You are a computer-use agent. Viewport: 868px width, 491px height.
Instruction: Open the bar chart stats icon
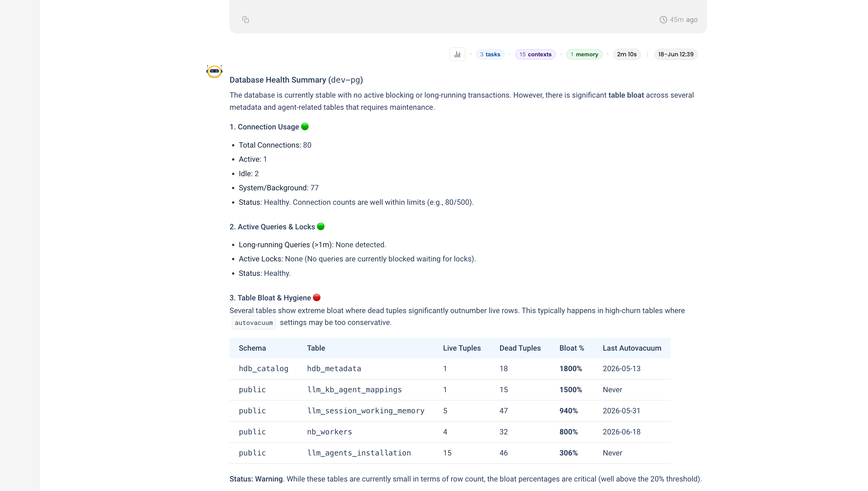(457, 54)
